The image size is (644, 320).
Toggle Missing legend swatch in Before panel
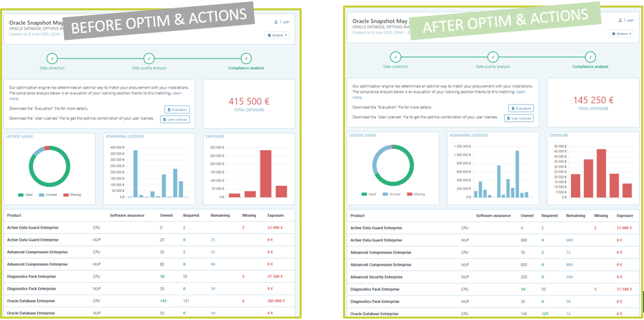point(67,195)
